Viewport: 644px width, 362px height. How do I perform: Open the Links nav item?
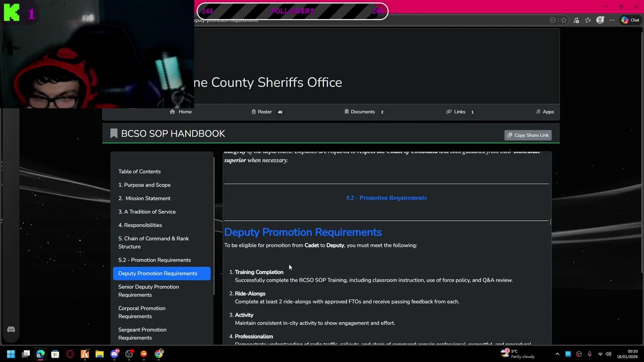click(x=460, y=112)
